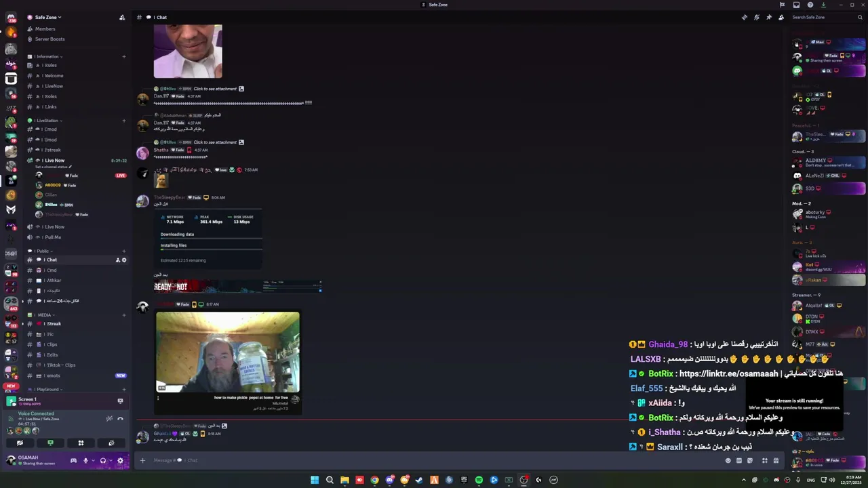
Task: Stop streaming Screen 1
Action: [120, 401]
